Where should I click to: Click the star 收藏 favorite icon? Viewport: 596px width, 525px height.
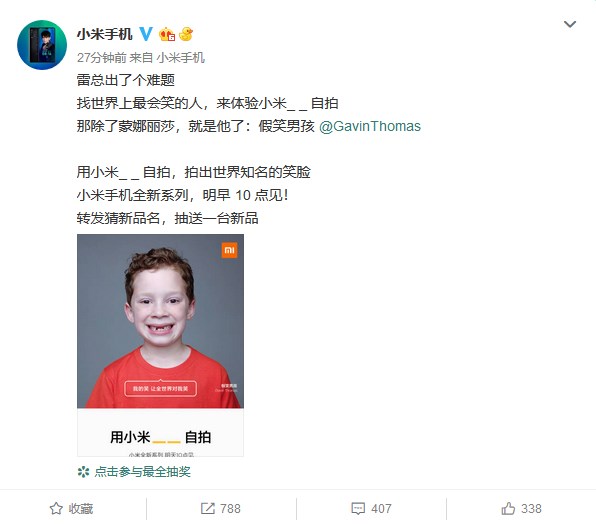[x=56, y=509]
